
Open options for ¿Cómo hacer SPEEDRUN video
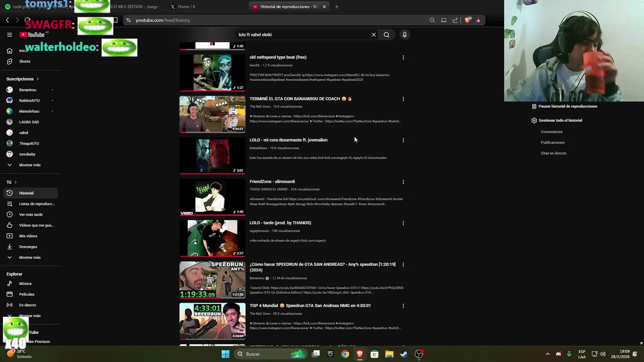pos(403,264)
